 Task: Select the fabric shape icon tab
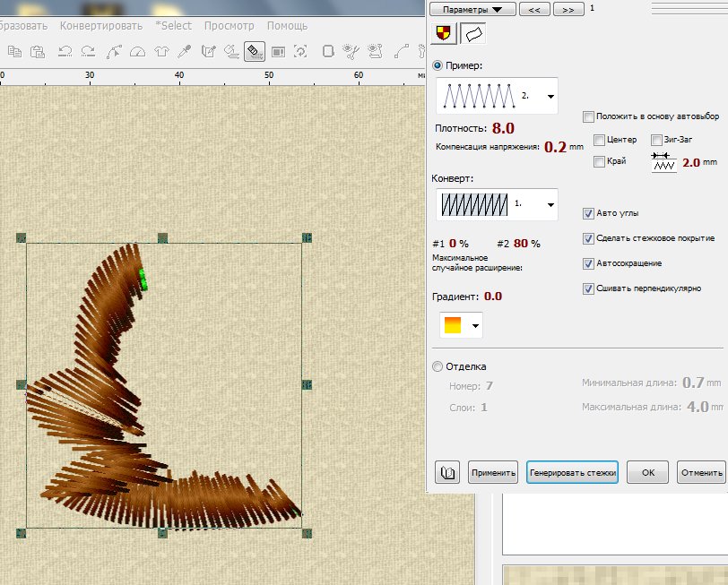[472, 35]
